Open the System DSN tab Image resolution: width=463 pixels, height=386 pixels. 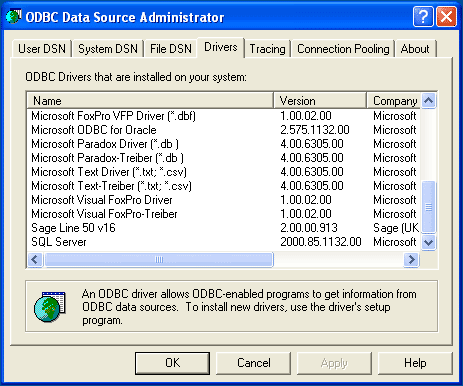108,49
